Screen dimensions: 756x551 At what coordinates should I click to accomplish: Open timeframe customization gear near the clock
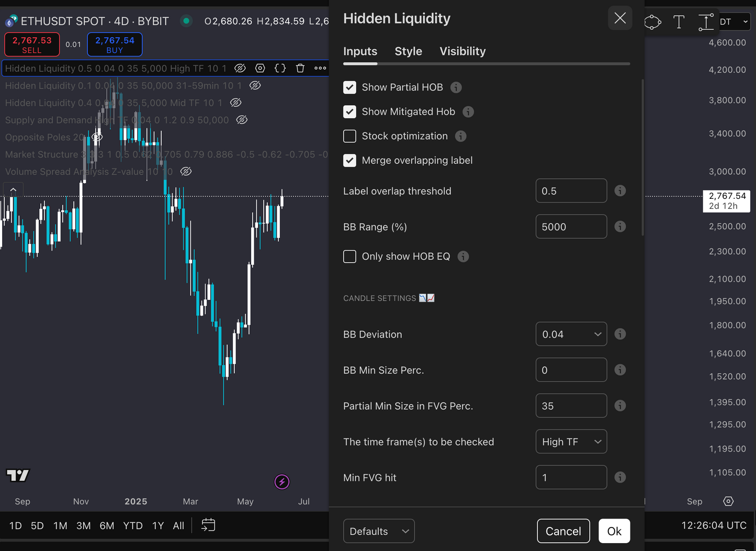728,501
